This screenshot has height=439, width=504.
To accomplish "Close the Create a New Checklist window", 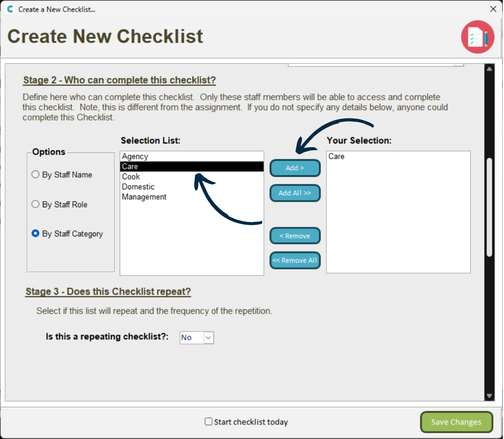I will pyautogui.click(x=493, y=9).
